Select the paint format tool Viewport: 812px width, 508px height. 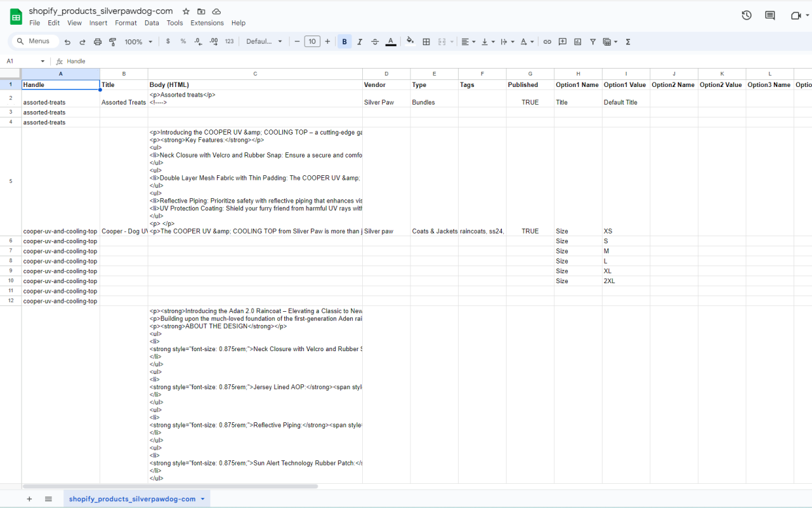pyautogui.click(x=113, y=42)
